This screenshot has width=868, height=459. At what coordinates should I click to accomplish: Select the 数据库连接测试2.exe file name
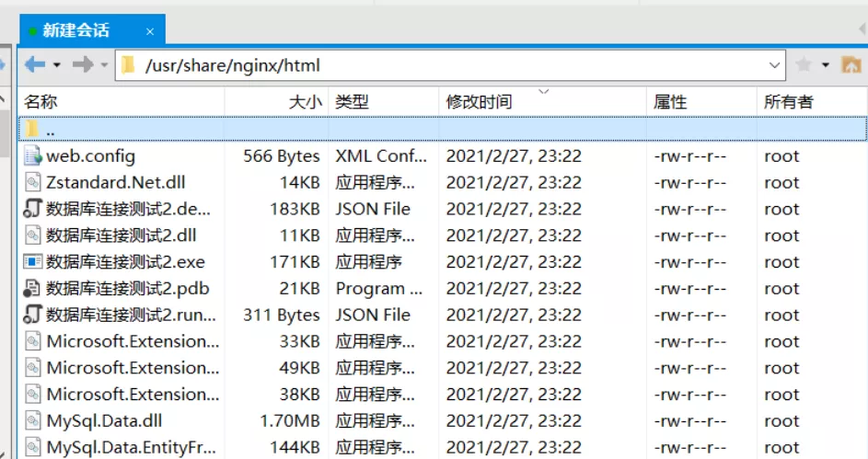pyautogui.click(x=126, y=261)
